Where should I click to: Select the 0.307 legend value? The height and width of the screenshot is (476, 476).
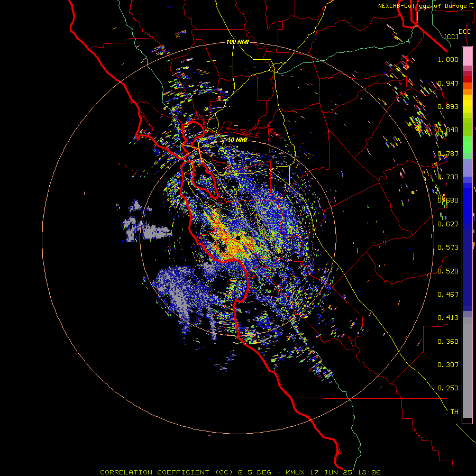(x=448, y=365)
